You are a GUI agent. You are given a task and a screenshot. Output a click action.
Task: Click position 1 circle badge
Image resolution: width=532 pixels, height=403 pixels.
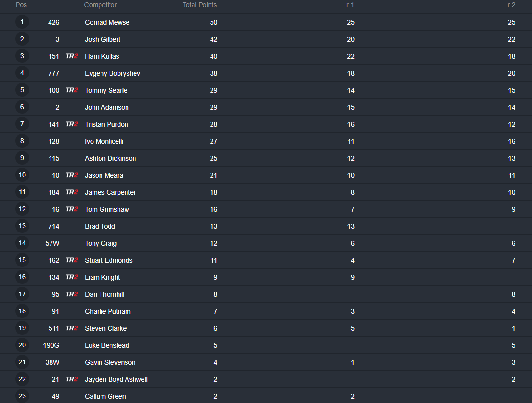[22, 22]
